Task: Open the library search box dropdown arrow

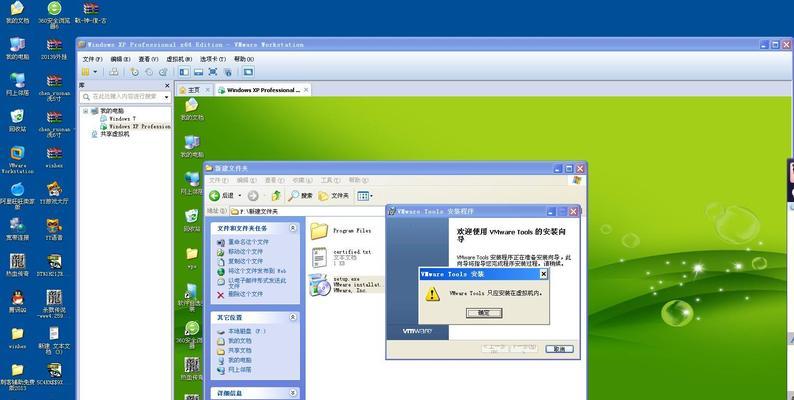Action: point(166,98)
